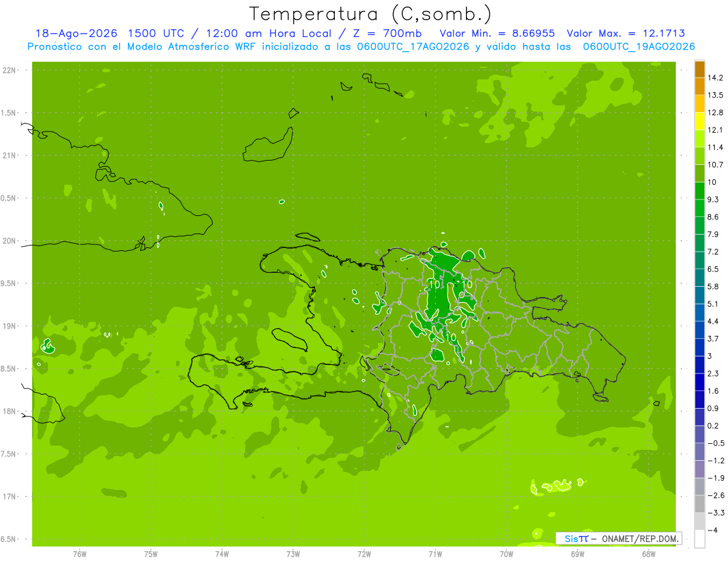Image resolution: width=728 pixels, height=562 pixels.
Task: Click the 69W longitude label
Action: [578, 554]
